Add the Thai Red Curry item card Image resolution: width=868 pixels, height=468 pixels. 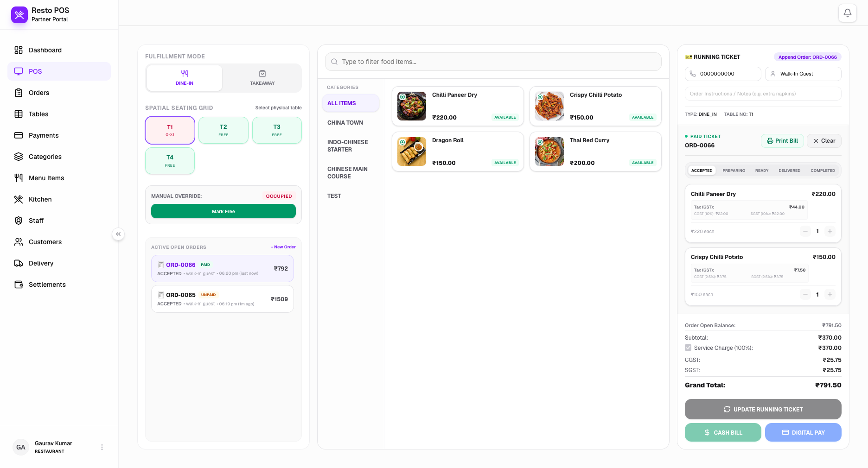click(x=595, y=152)
